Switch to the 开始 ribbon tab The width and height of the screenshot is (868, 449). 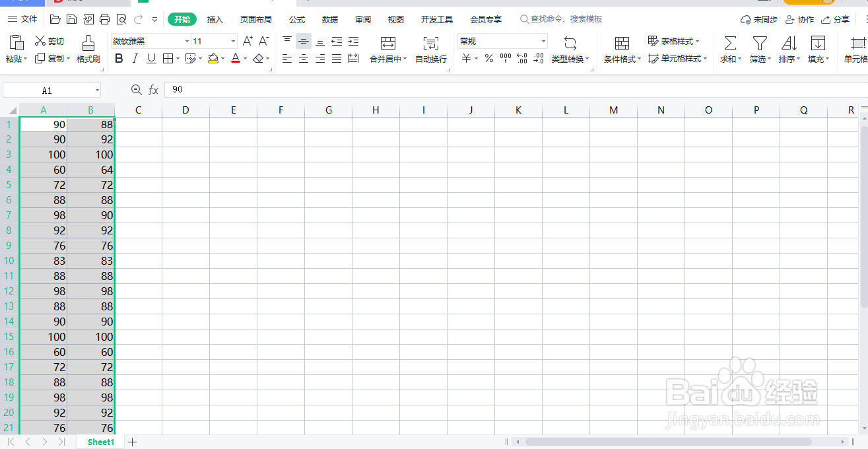(182, 19)
